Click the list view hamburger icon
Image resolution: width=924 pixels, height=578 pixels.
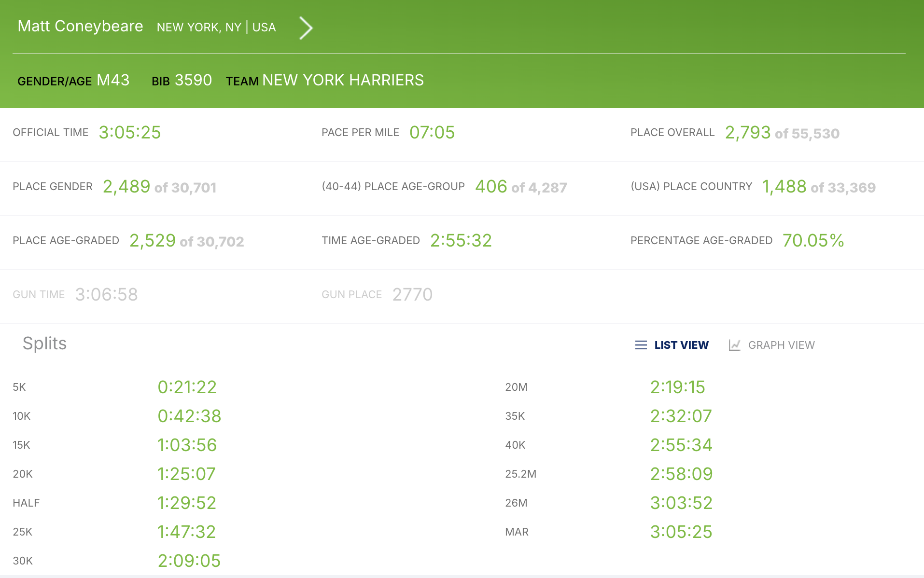[641, 345]
